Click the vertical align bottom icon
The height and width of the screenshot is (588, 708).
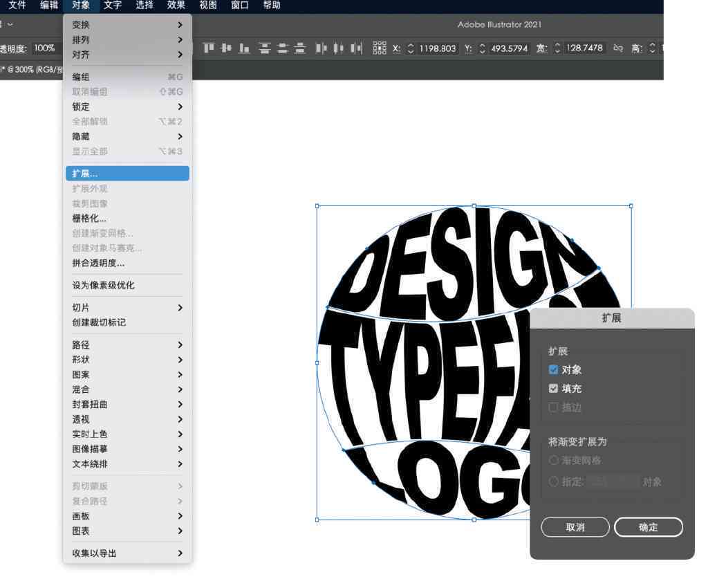coord(244,48)
